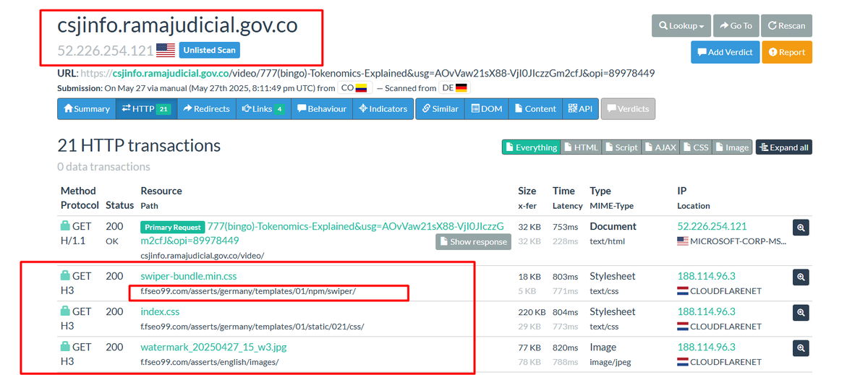868x375 pixels.
Task: Open the Similar tab
Action: pyautogui.click(x=440, y=108)
